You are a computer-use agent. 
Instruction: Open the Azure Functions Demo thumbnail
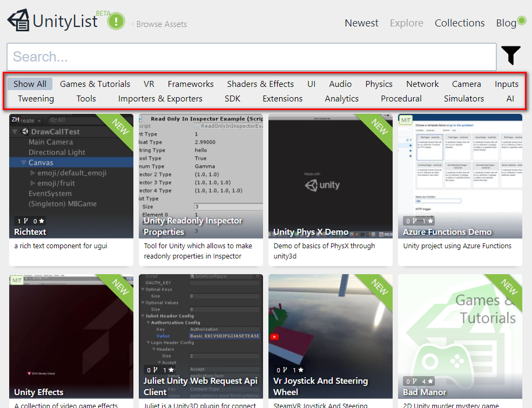460,176
